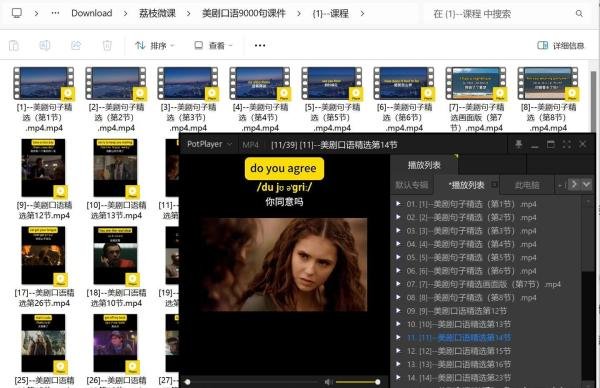The image size is (600, 388).
Task: Select video file [2]--美剧句子精选(第2节)
Action: pos(116,99)
